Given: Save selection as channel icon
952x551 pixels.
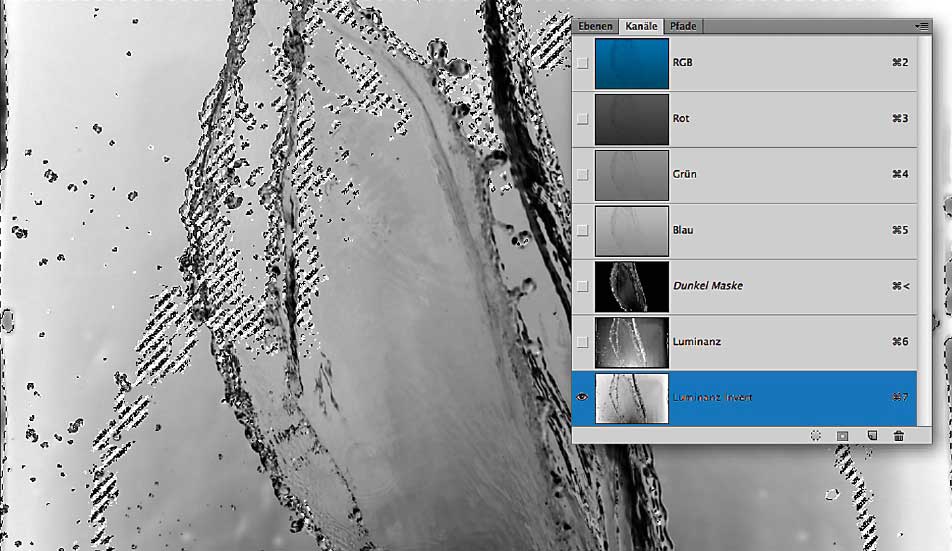Looking at the screenshot, I should (843, 436).
